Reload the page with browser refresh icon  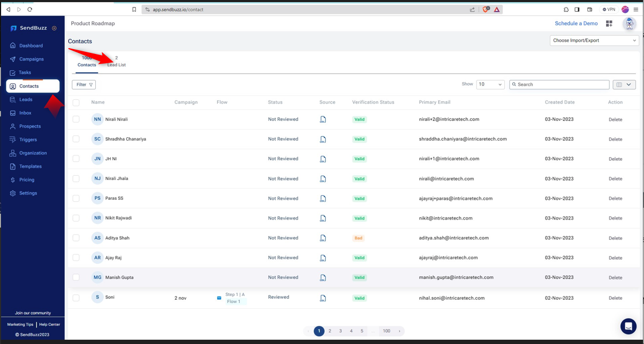coord(29,9)
